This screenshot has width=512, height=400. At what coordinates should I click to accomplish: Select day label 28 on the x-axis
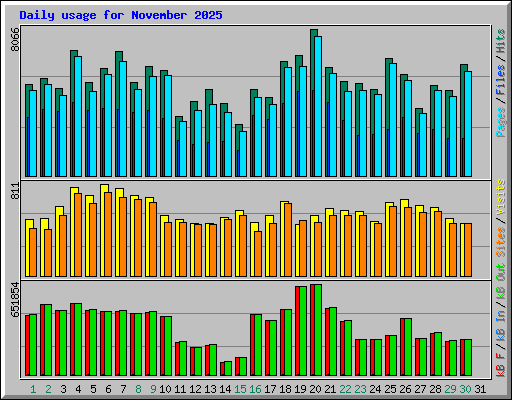point(435,389)
